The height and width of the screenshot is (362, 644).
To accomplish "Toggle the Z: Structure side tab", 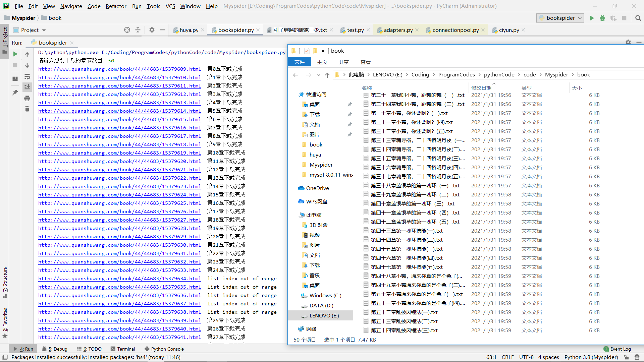I will click(5, 283).
